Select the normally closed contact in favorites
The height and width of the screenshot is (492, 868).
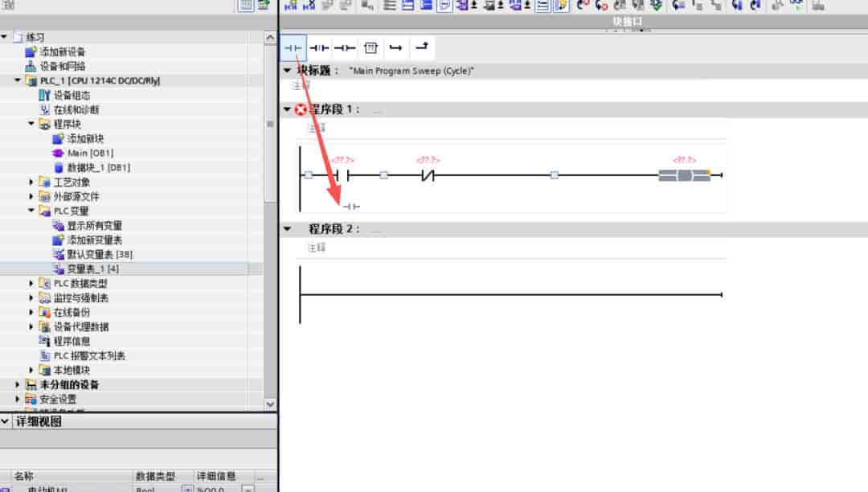pos(319,48)
